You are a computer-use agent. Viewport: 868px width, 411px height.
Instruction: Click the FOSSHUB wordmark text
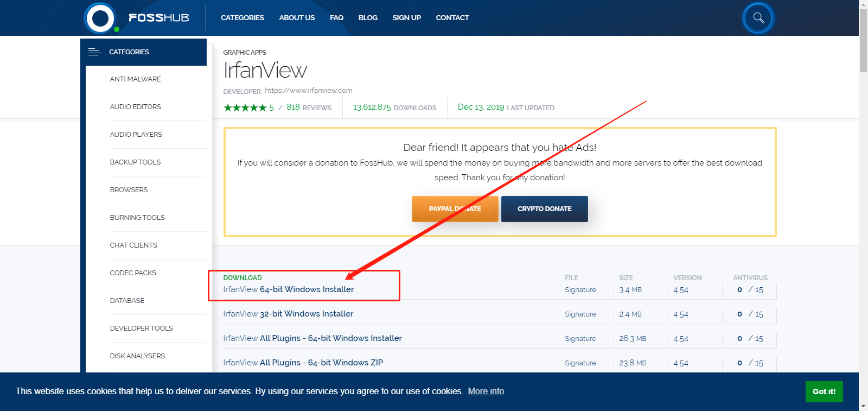[x=159, y=18]
